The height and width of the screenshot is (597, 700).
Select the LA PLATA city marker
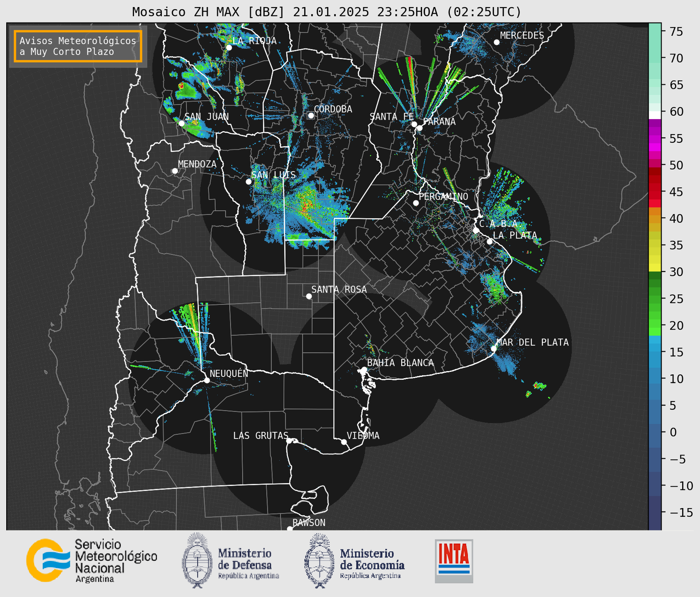(490, 242)
